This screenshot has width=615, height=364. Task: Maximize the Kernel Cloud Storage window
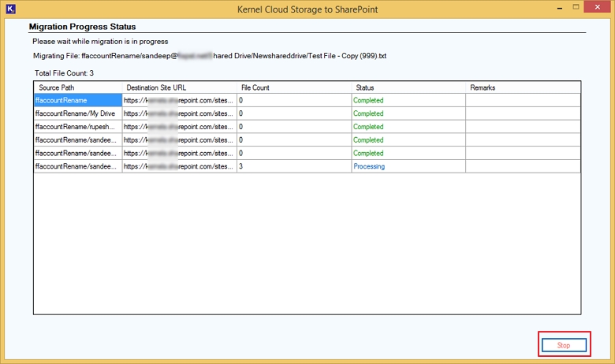coord(576,7)
